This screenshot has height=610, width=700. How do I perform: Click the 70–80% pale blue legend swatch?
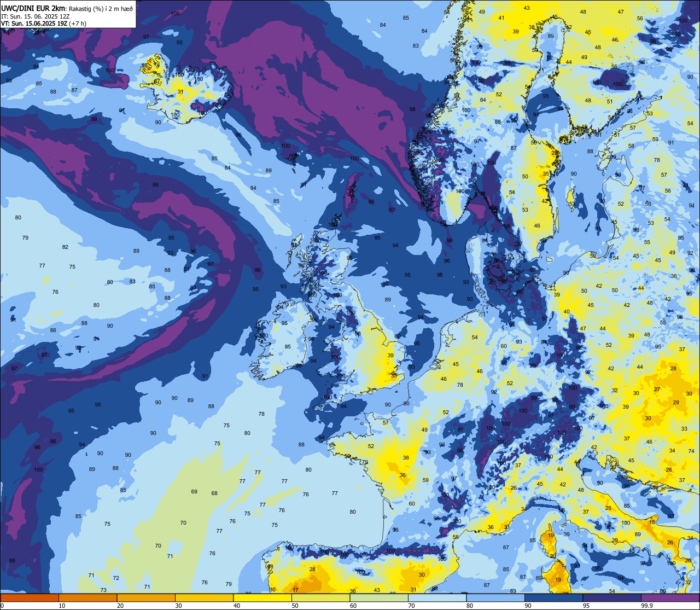437,598
